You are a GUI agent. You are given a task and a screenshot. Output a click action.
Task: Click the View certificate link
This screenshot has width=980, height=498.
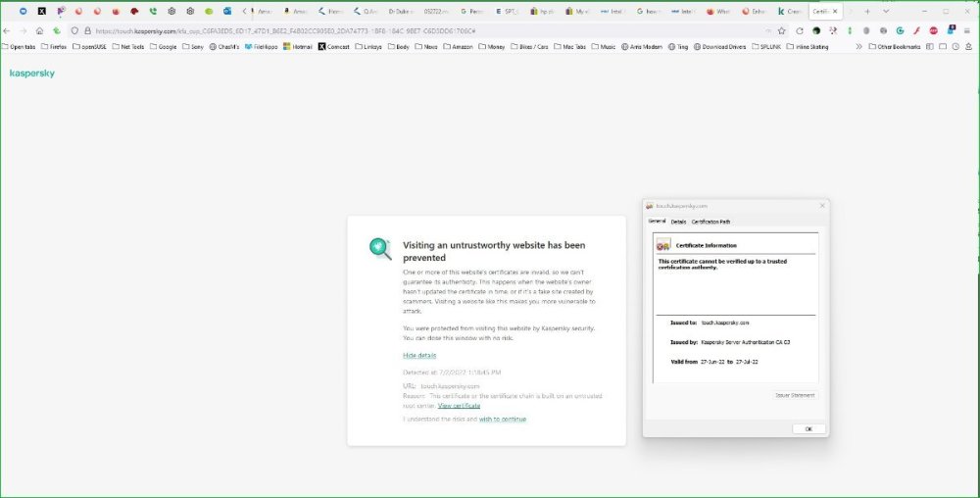(x=459, y=406)
